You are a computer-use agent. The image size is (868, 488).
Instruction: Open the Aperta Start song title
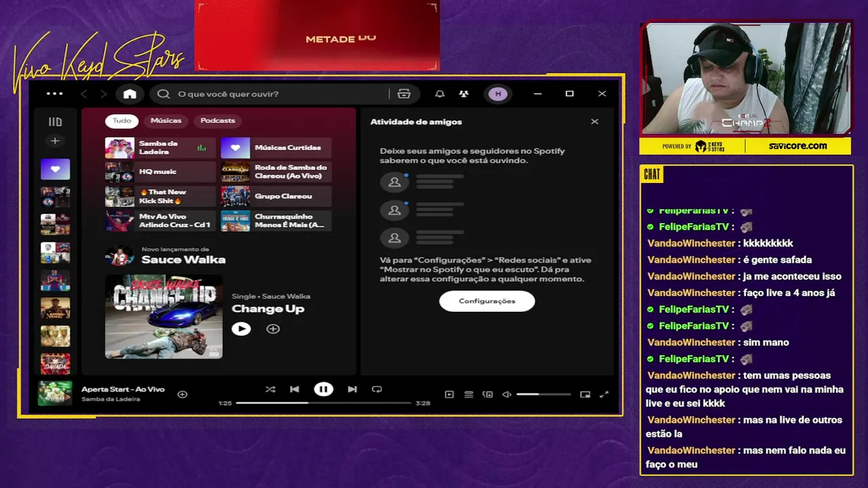[x=123, y=389]
